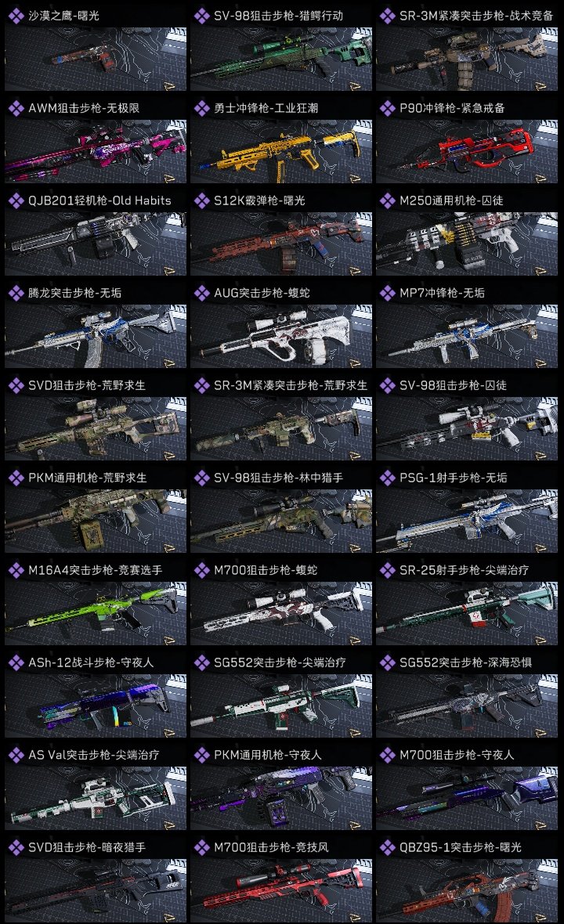This screenshot has width=564, height=924.
Task: Select the ASh-12战斗步枪-守夜人 purple skin image
Action: coord(96,706)
